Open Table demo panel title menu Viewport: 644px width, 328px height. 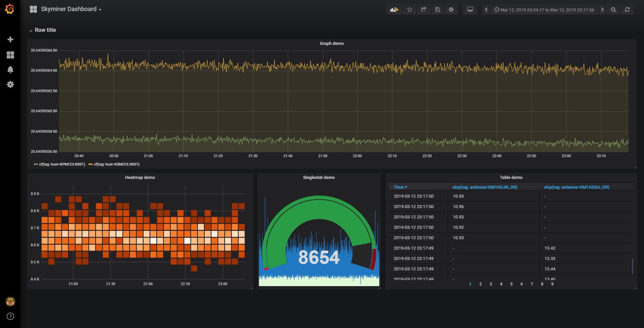click(511, 178)
